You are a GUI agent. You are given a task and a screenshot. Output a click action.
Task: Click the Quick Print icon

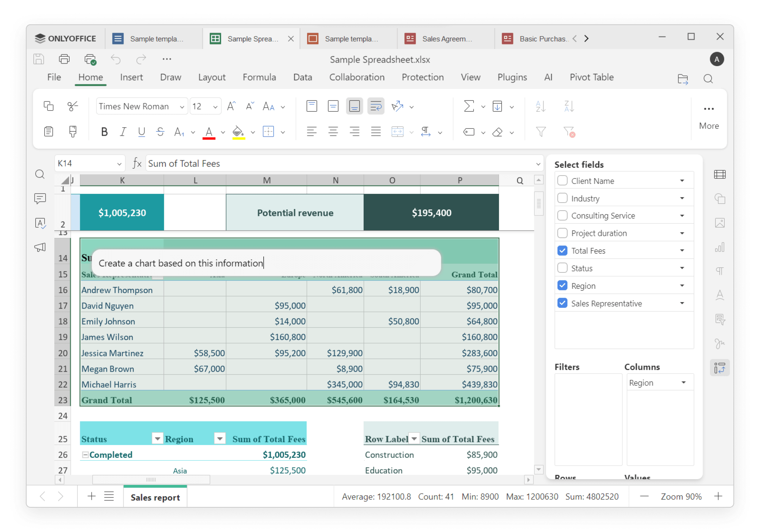(x=90, y=59)
